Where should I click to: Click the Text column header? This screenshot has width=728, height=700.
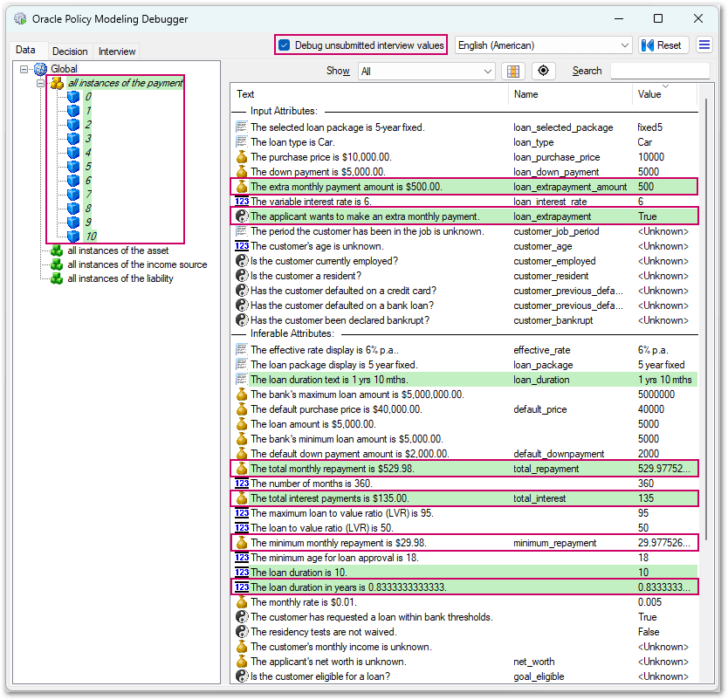point(369,94)
